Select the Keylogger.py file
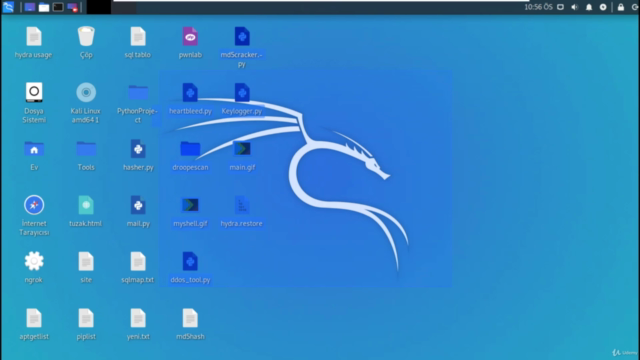640x360 pixels. tap(242, 99)
